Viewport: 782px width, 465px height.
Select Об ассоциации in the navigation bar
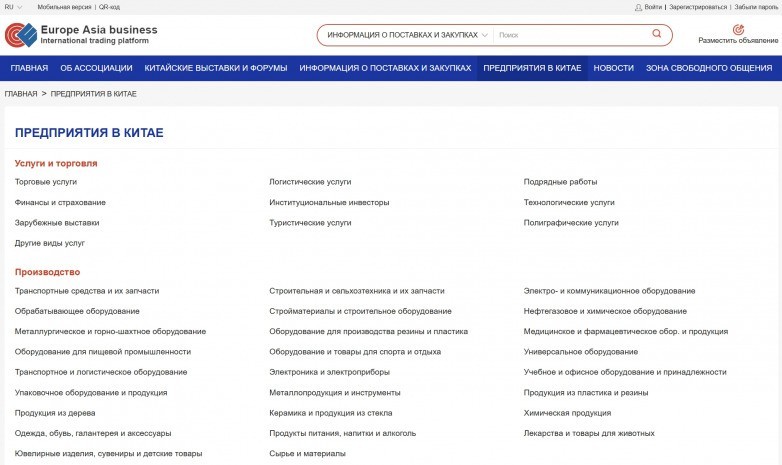tap(96, 68)
